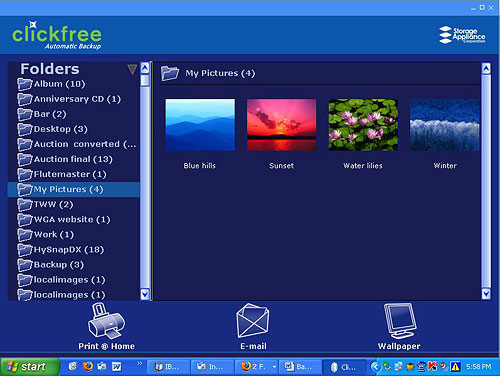Click the yellow warning tray icon
Image resolution: width=500 pixels, height=376 pixels.
455,367
